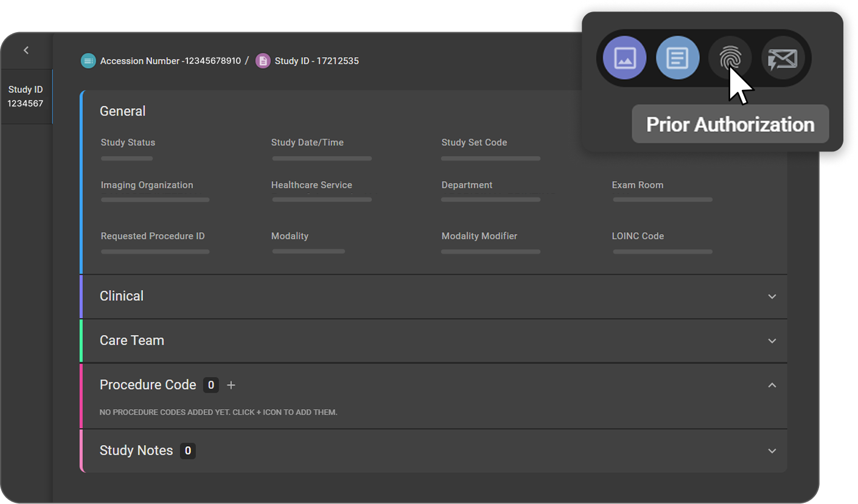Click the teal Accession Number icon

(88, 61)
